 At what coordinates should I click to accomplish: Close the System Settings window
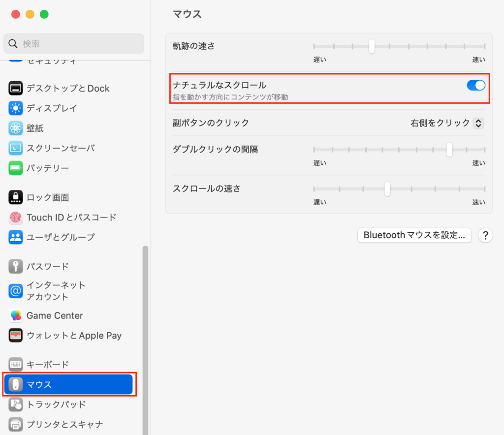pyautogui.click(x=15, y=14)
